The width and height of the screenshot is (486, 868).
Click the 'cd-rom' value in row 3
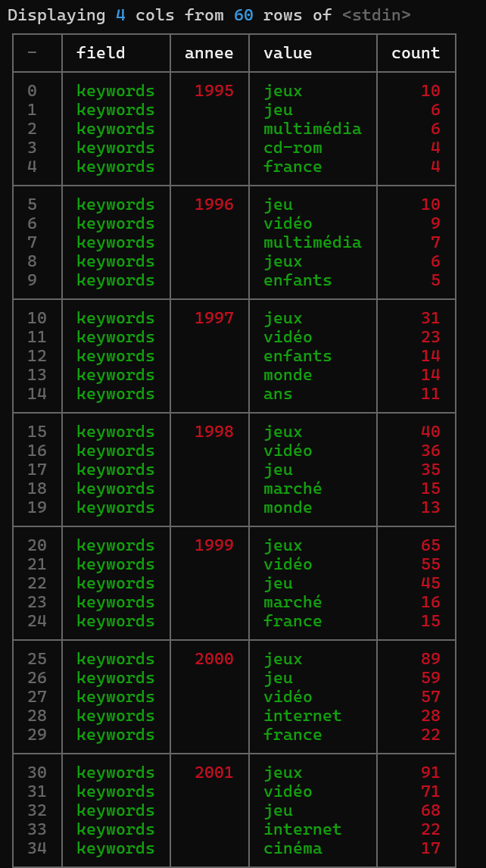tap(293, 148)
